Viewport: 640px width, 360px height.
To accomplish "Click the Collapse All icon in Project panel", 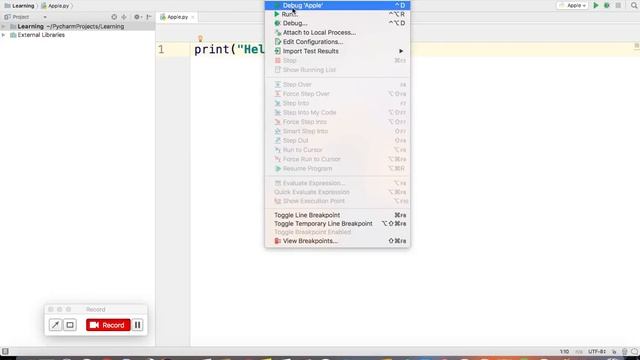I will click(124, 17).
